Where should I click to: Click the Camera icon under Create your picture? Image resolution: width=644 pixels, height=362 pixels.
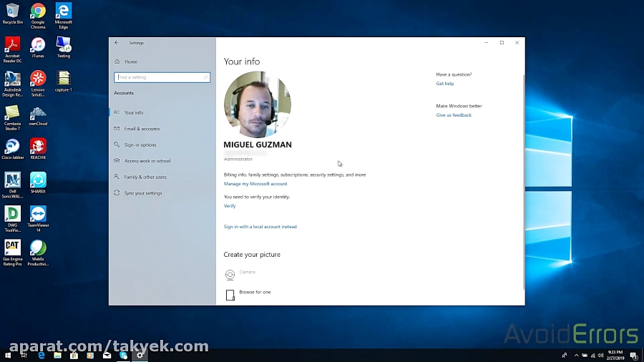pyautogui.click(x=230, y=275)
